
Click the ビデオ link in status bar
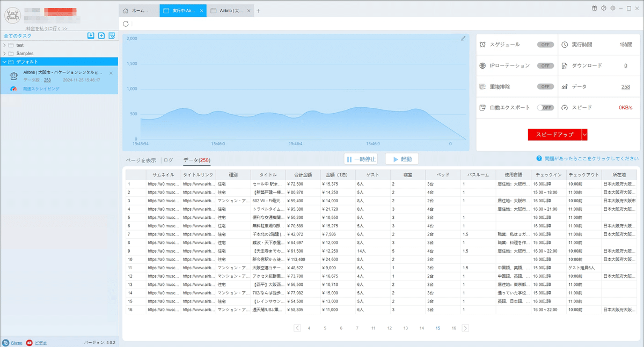[x=41, y=342]
